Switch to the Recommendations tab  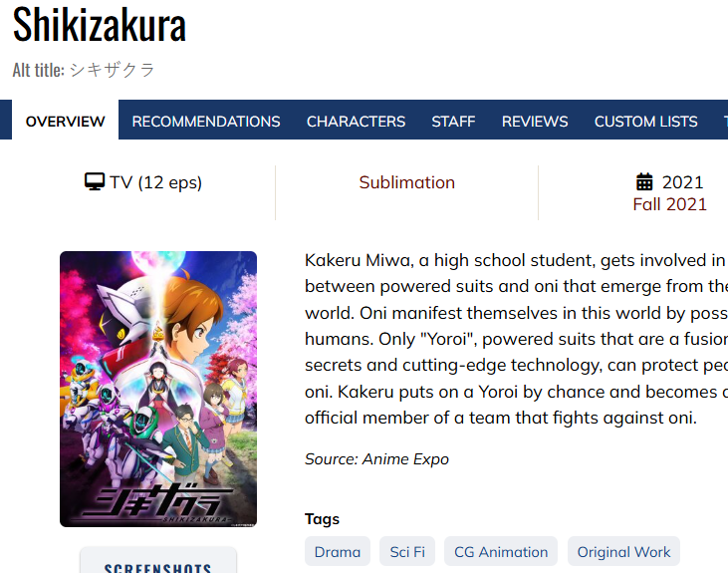[206, 122]
